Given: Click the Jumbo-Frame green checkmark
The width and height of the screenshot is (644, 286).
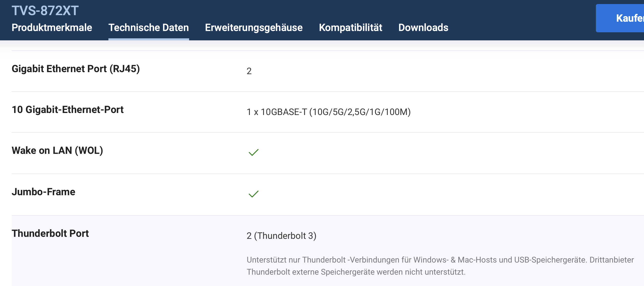Looking at the screenshot, I should [x=253, y=194].
